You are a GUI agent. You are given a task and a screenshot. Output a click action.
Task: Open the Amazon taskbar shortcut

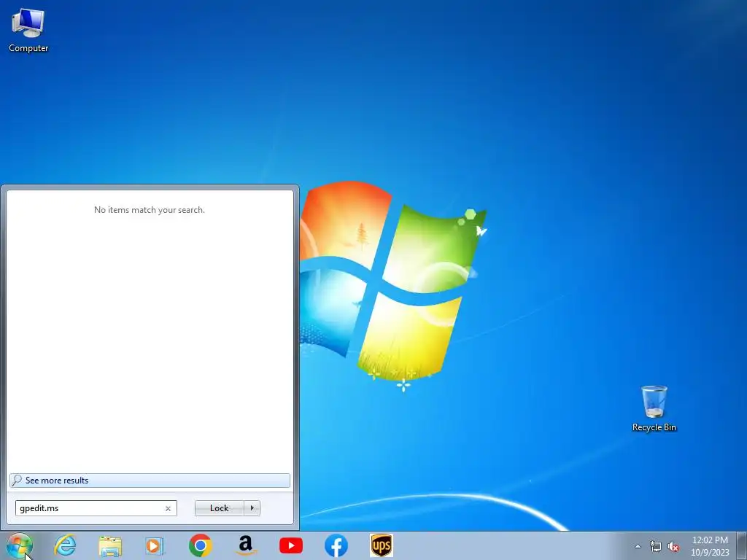[245, 545]
